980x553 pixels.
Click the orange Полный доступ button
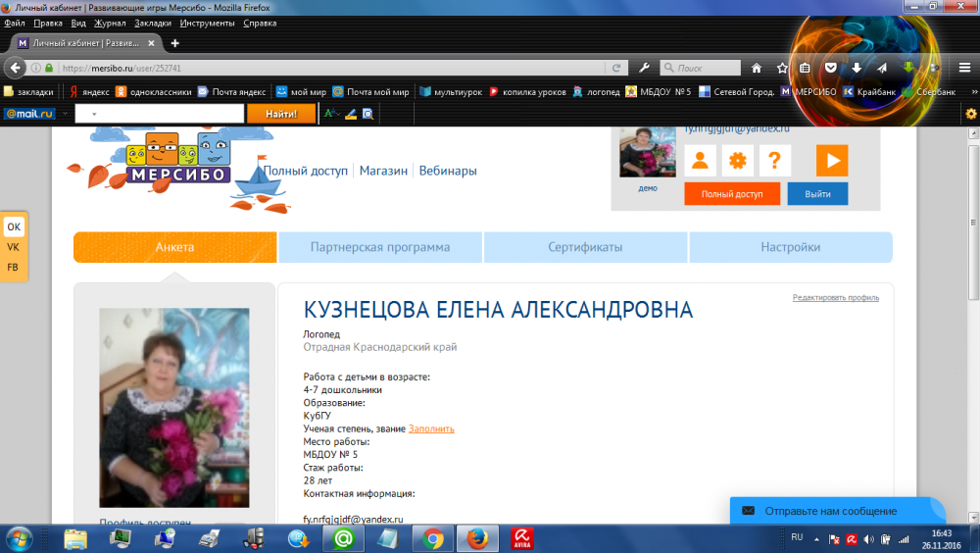tap(732, 194)
